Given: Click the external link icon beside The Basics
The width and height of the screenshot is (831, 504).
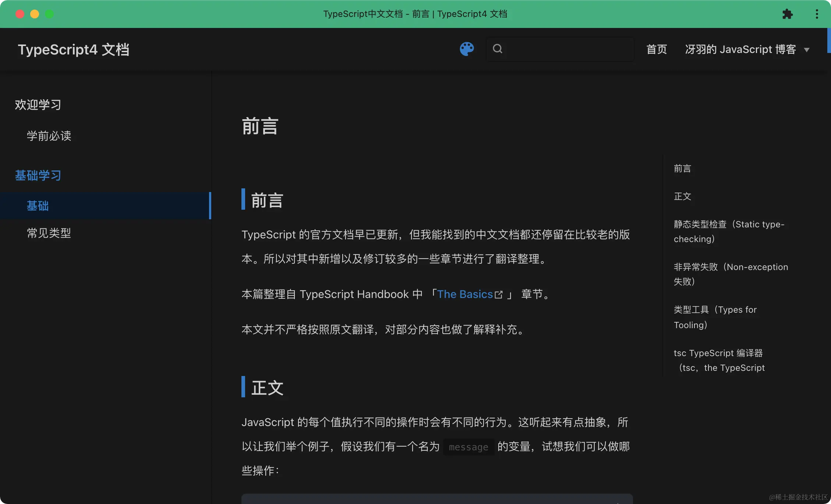Looking at the screenshot, I should pos(499,295).
